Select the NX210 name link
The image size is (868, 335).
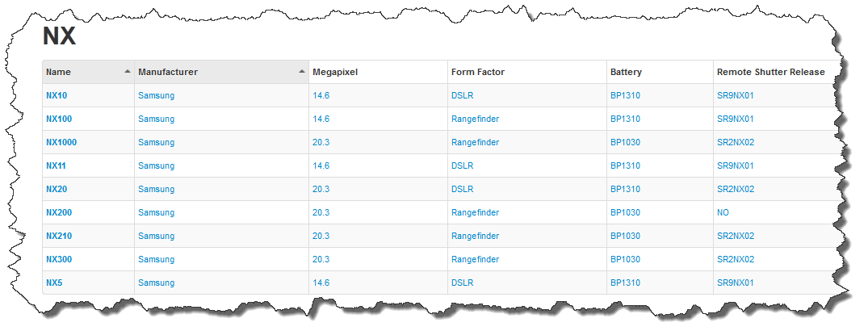pos(59,236)
